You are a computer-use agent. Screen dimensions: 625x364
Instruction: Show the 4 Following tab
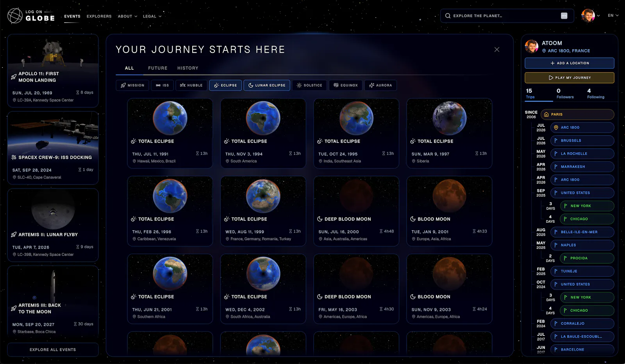596,94
